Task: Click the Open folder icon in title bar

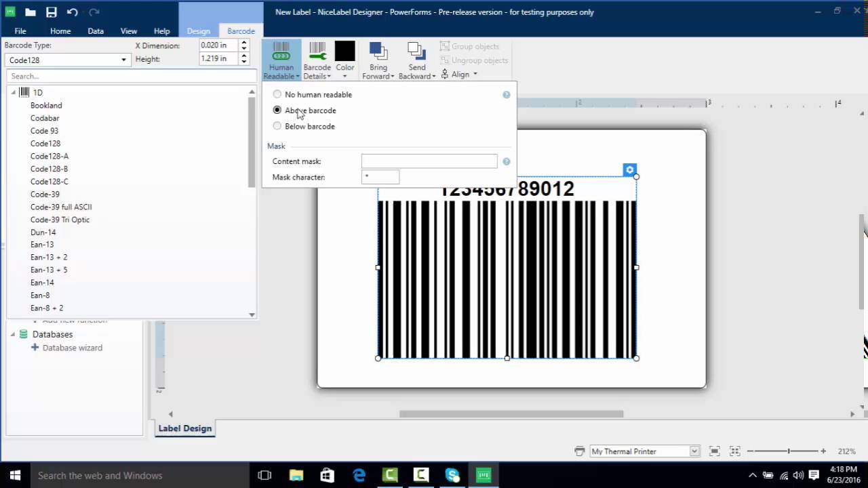Action: tap(30, 12)
